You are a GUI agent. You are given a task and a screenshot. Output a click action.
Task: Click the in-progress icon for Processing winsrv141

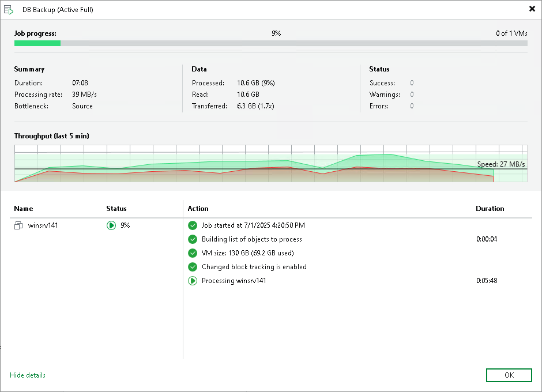[x=193, y=281]
